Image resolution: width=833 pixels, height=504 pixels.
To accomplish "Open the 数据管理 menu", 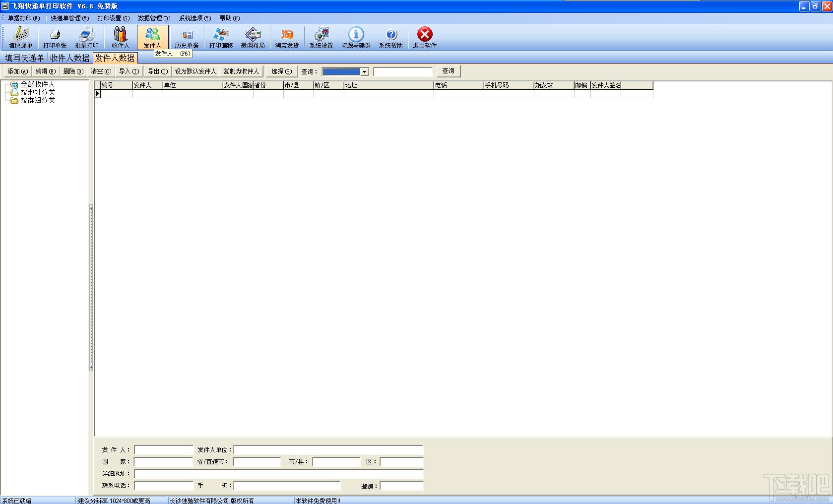I will coord(154,18).
